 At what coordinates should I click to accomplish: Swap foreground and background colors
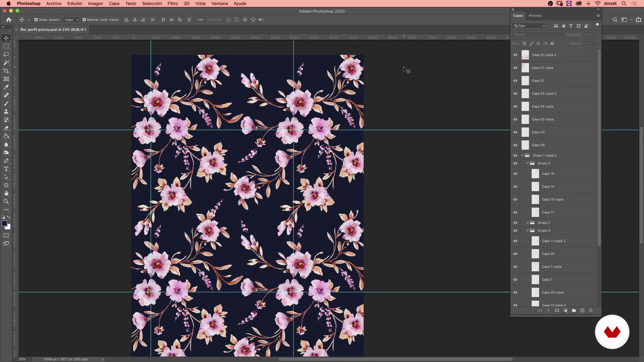click(x=9, y=217)
